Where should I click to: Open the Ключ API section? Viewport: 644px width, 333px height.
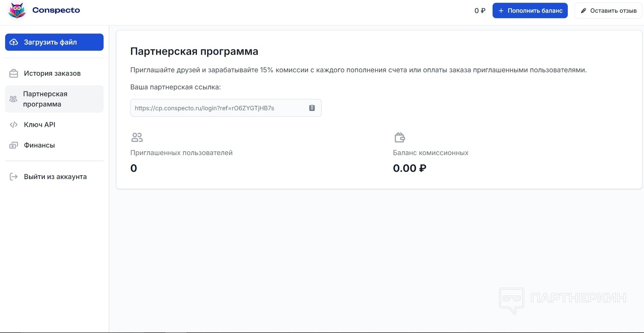(54, 125)
